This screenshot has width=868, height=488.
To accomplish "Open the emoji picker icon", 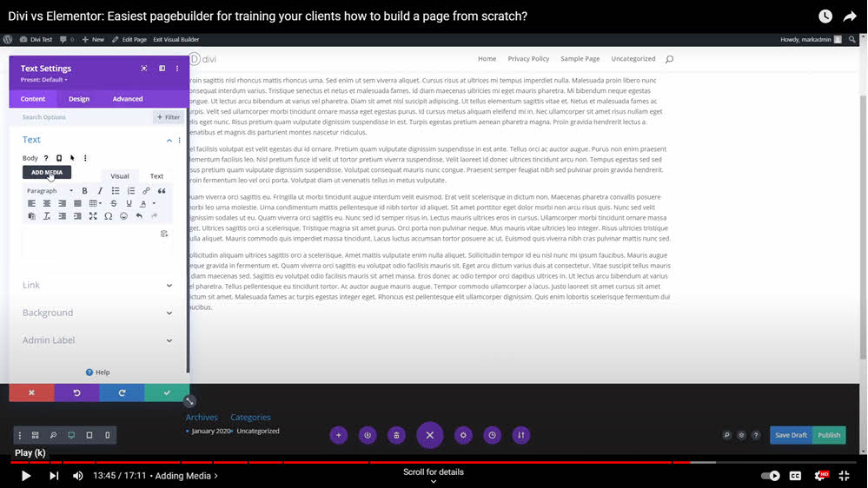I will click(x=124, y=215).
